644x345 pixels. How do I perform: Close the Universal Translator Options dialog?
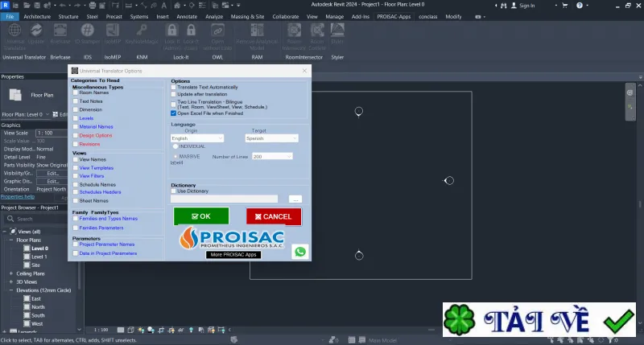click(304, 71)
